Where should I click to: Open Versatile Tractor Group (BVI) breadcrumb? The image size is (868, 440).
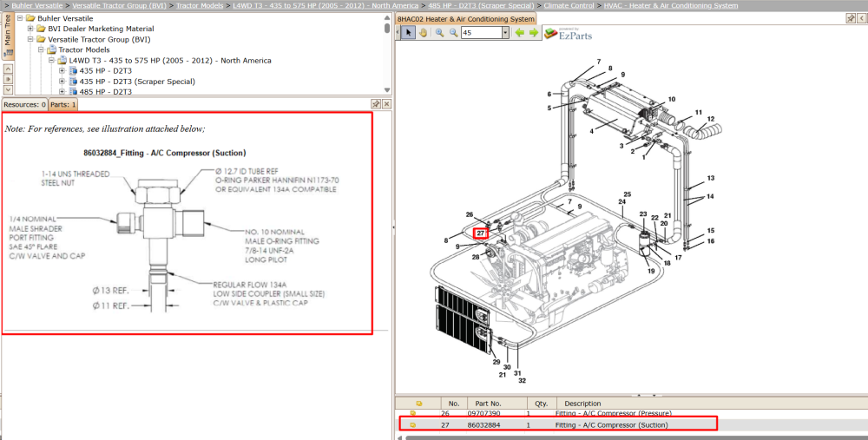(119, 5)
